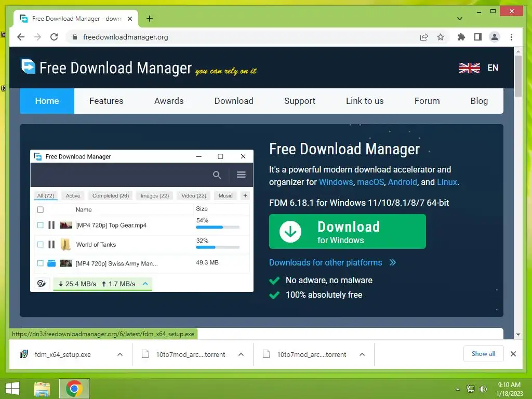The width and height of the screenshot is (532, 399).
Task: Toggle the select-all checkbox beside Name
Action: [x=41, y=209]
